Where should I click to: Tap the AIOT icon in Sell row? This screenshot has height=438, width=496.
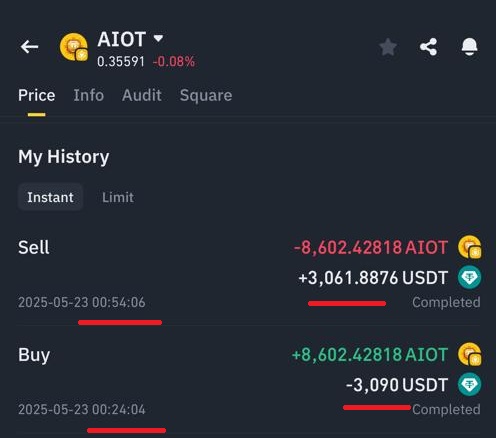pos(470,247)
